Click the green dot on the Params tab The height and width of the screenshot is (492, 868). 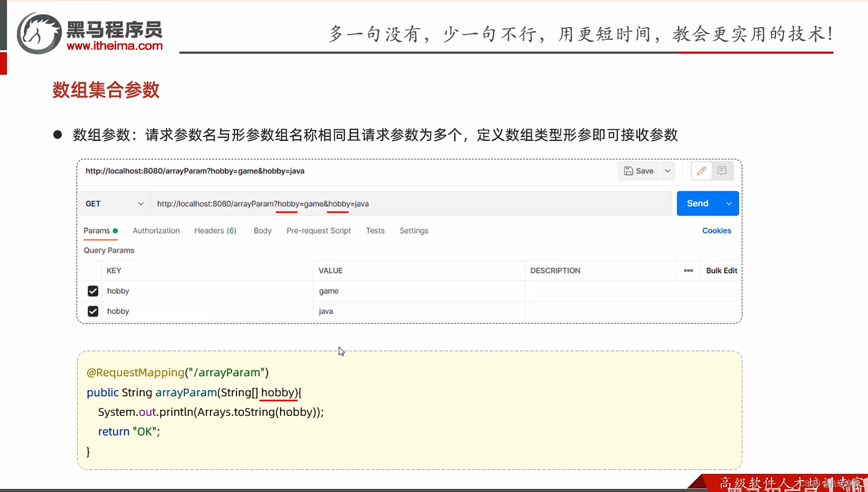tap(115, 231)
